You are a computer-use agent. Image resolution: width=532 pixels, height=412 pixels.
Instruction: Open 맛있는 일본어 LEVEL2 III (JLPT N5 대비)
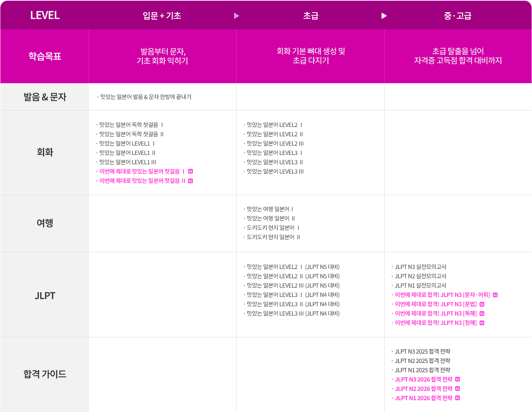[292, 285]
